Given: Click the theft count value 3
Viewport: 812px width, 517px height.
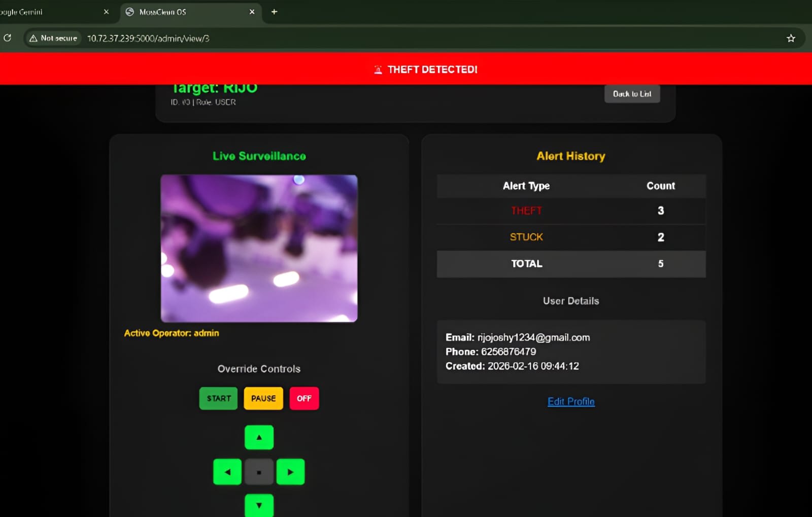Looking at the screenshot, I should [x=661, y=211].
